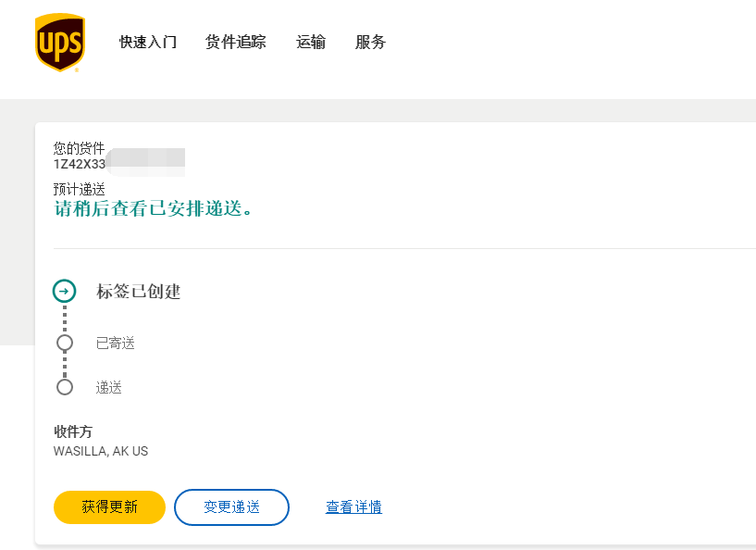This screenshot has height=550, width=756.
Task: Click the 预计递送 label
Action: [80, 190]
